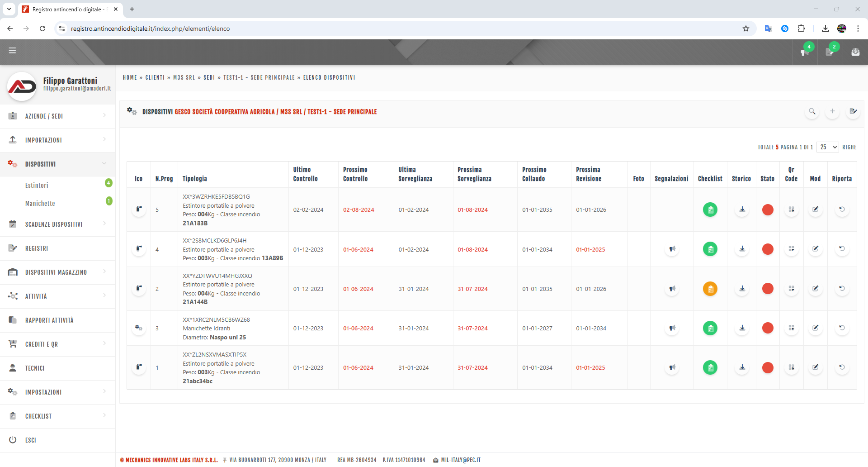Click the red Stato indicator for device 2

point(768,288)
